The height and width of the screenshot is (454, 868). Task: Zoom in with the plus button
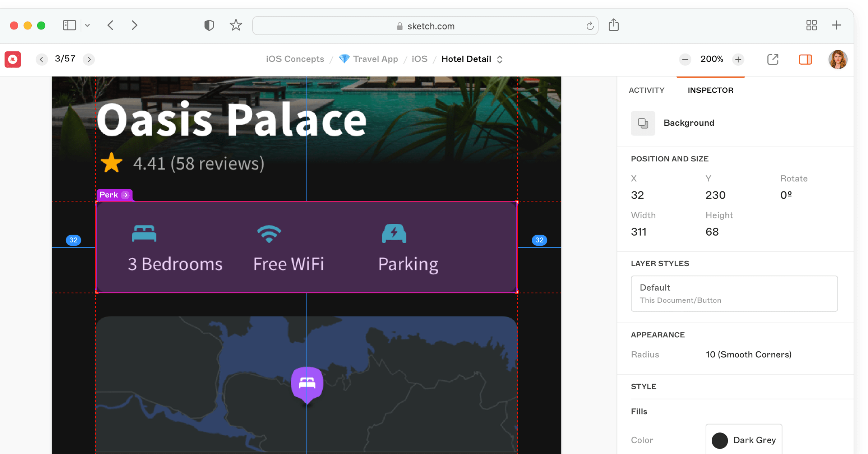pyautogui.click(x=738, y=59)
